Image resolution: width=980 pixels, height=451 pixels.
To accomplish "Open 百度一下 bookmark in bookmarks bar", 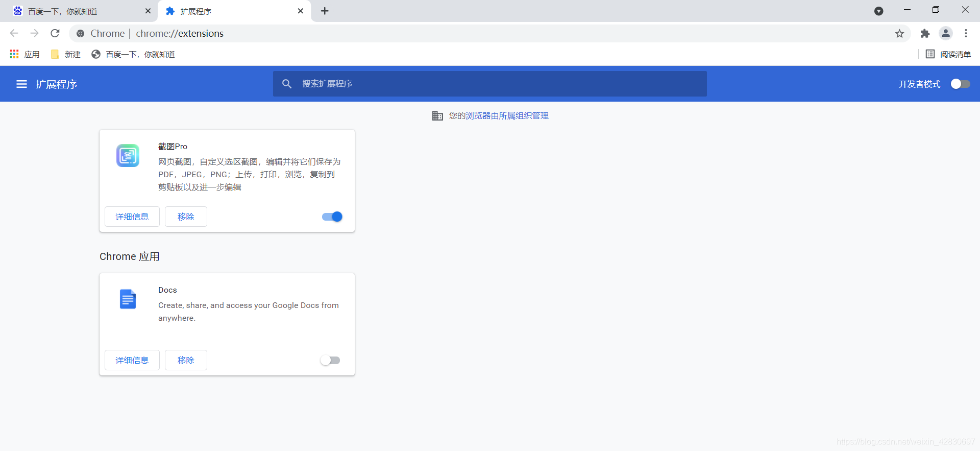I will point(133,54).
